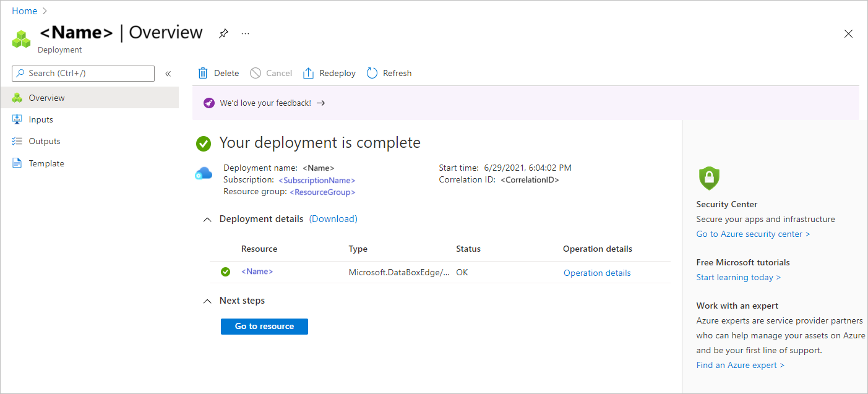Screen dimensions: 868x394
Task: Switch to the Inputs blade
Action: pyautogui.click(x=41, y=119)
